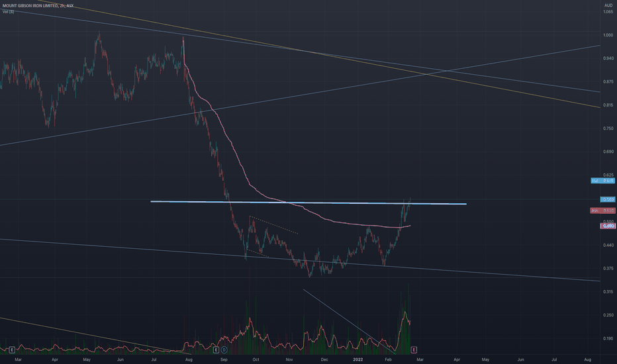Click the Sep label on time axis
Screen dimensions: 617x364
pos(224,359)
